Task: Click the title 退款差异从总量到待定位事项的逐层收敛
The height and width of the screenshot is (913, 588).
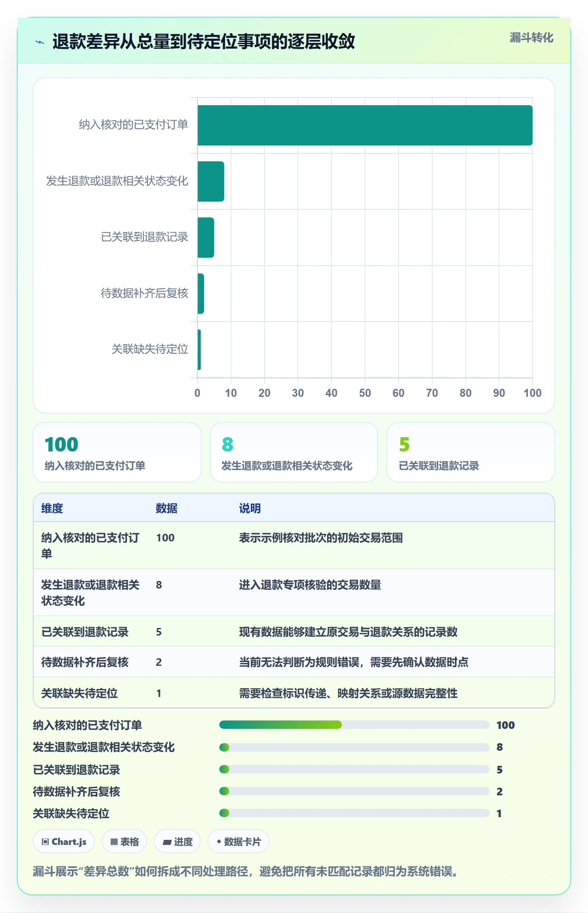Action: (204, 42)
